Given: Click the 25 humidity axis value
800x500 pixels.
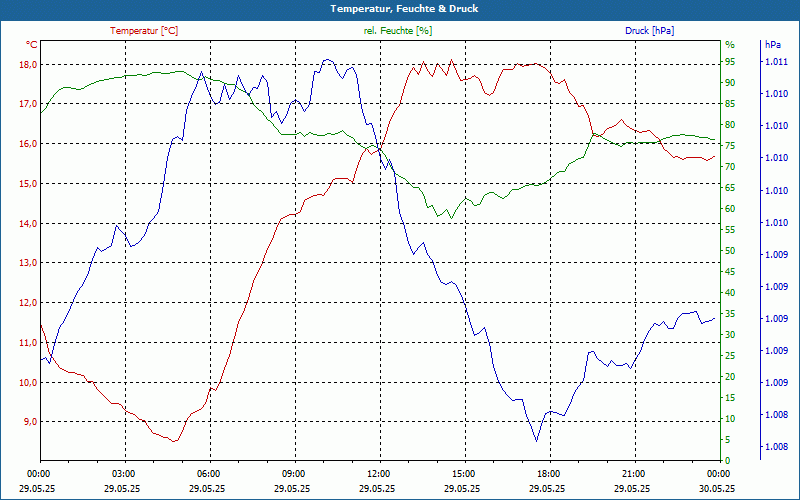Looking at the screenshot, I should pos(730,355).
